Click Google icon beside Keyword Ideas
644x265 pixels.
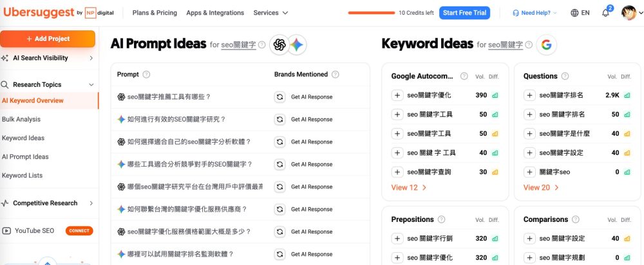[x=546, y=45]
